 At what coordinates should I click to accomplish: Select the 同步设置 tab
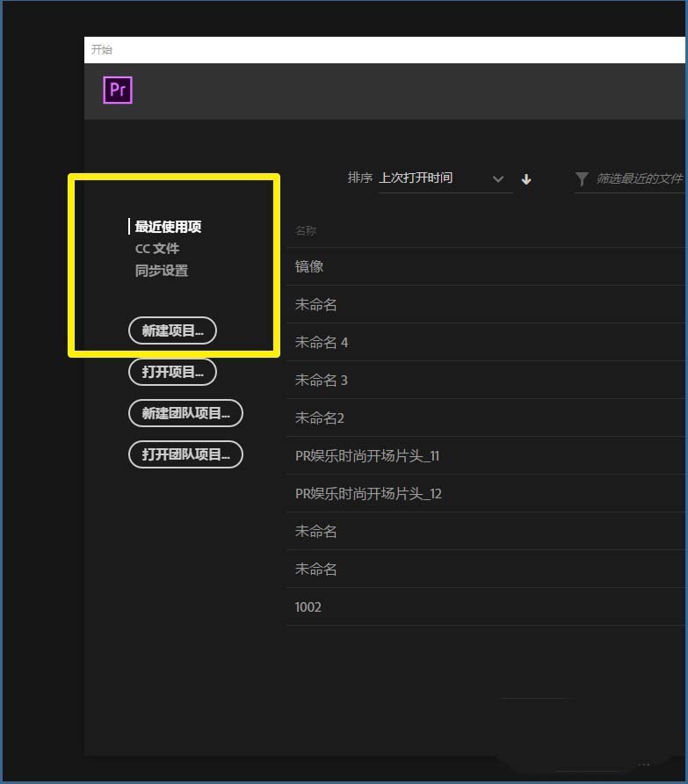[x=162, y=271]
